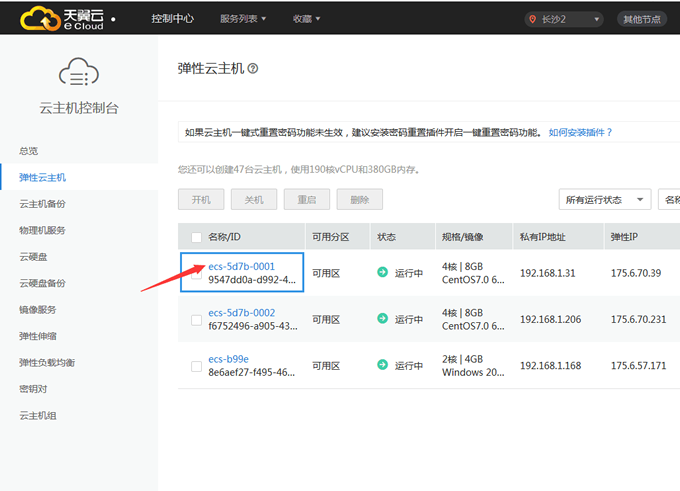Click private IP 192.168.1.206
The height and width of the screenshot is (491, 680).
pyautogui.click(x=551, y=320)
